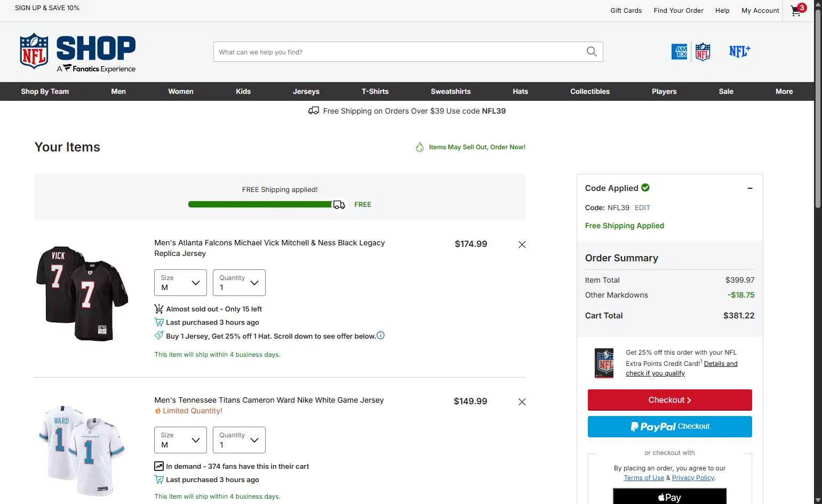Open the Collectibles menu
Screen dimensions: 822x504
point(590,91)
